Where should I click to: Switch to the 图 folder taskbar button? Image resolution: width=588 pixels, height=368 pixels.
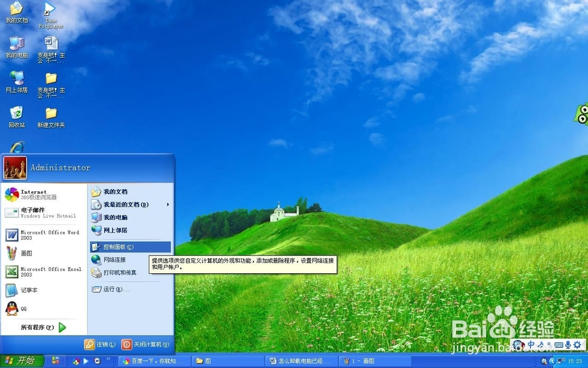click(228, 362)
